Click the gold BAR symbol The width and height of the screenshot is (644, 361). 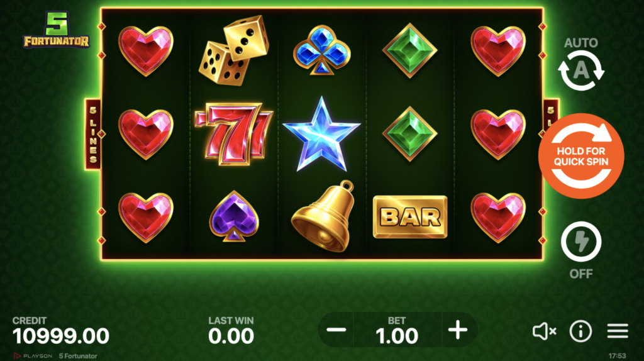click(410, 217)
